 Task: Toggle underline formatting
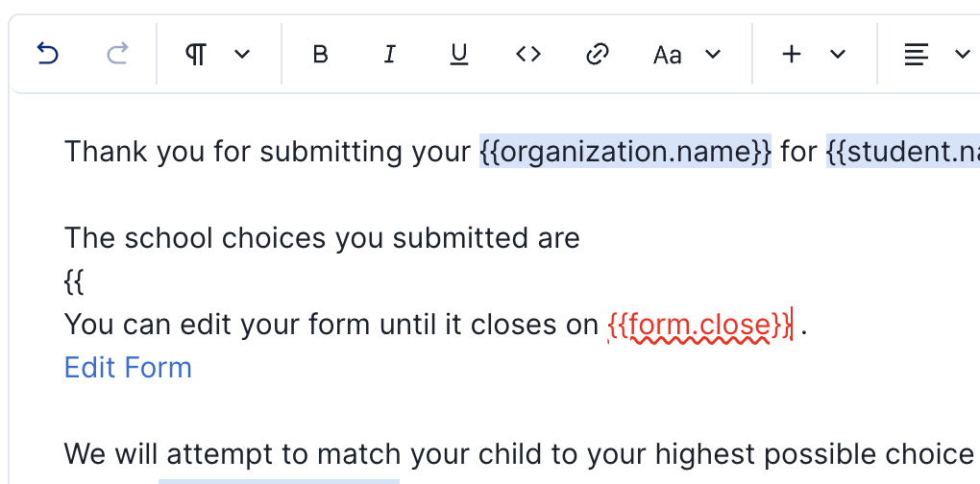[x=459, y=55]
